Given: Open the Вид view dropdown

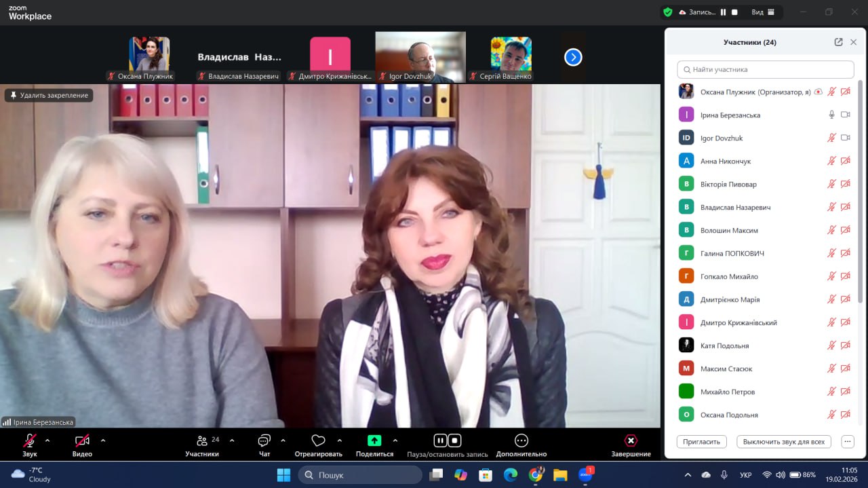Looking at the screenshot, I should [763, 12].
